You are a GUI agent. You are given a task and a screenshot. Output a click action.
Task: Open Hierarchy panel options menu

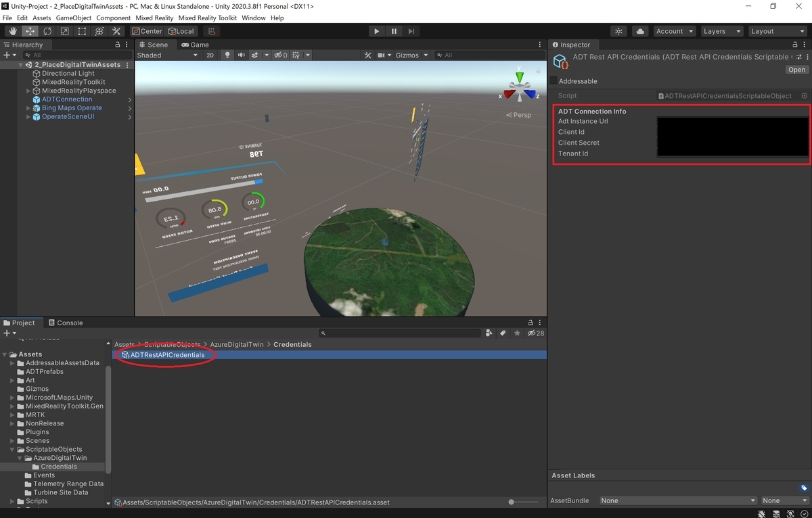point(127,45)
